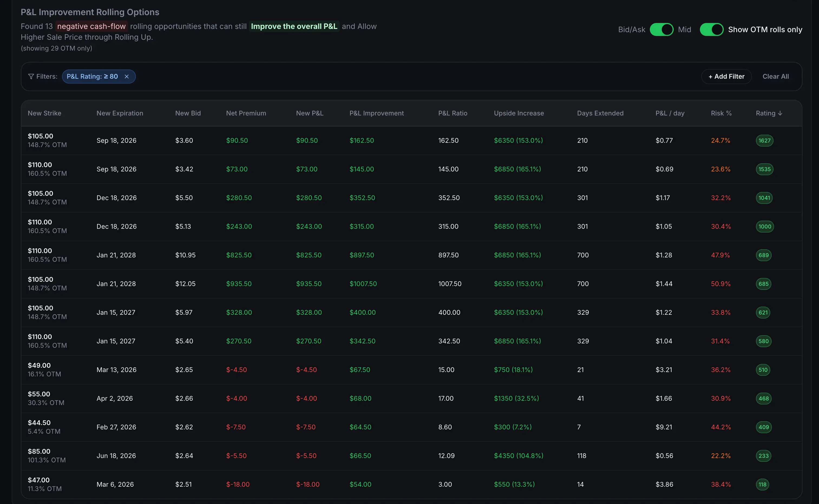Image resolution: width=819 pixels, height=504 pixels.
Task: Click the 22.2% risk value
Action: 720,456
